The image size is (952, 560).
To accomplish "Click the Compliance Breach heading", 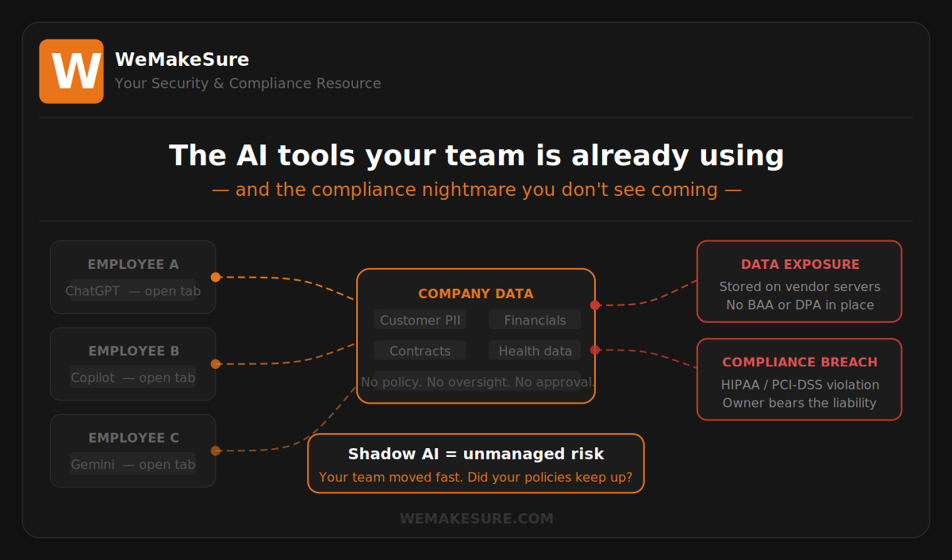I will point(800,362).
